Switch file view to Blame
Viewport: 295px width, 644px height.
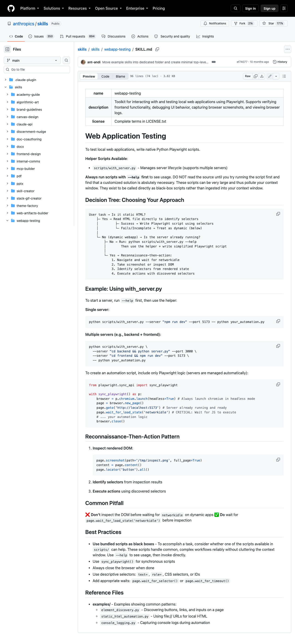(x=121, y=76)
